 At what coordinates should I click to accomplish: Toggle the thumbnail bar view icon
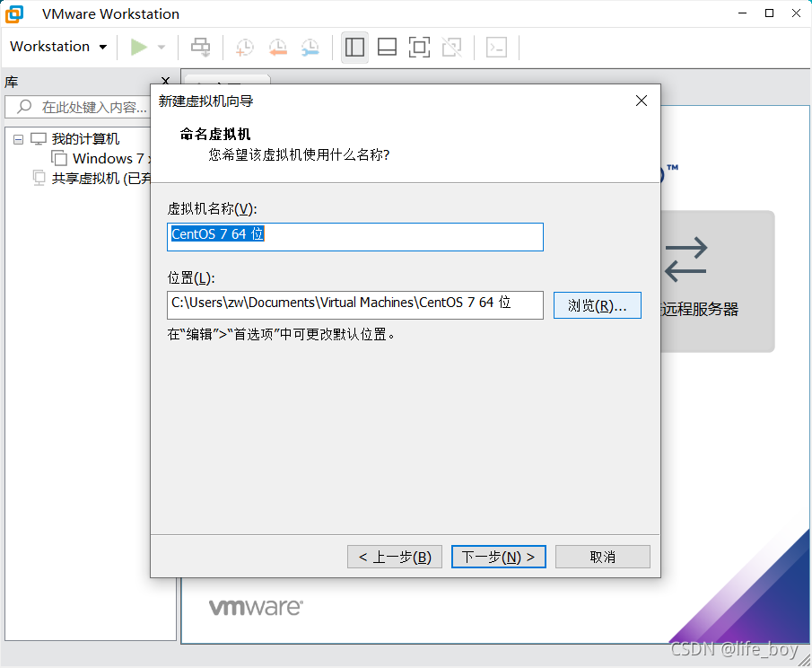387,48
